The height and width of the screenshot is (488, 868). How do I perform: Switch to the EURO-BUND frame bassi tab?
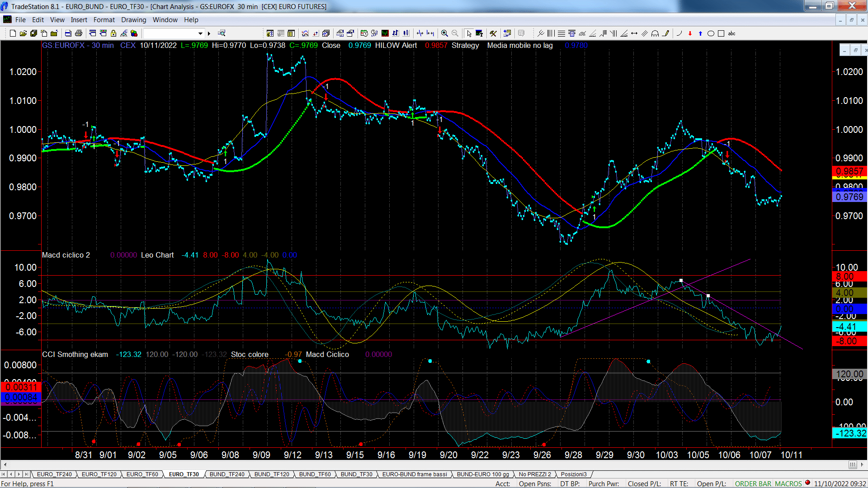[415, 474]
